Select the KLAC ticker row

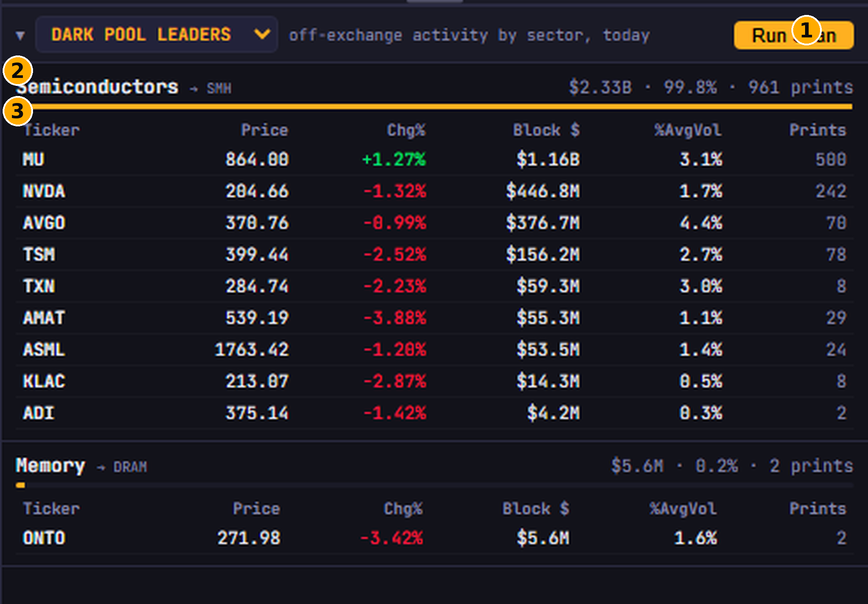point(434,381)
